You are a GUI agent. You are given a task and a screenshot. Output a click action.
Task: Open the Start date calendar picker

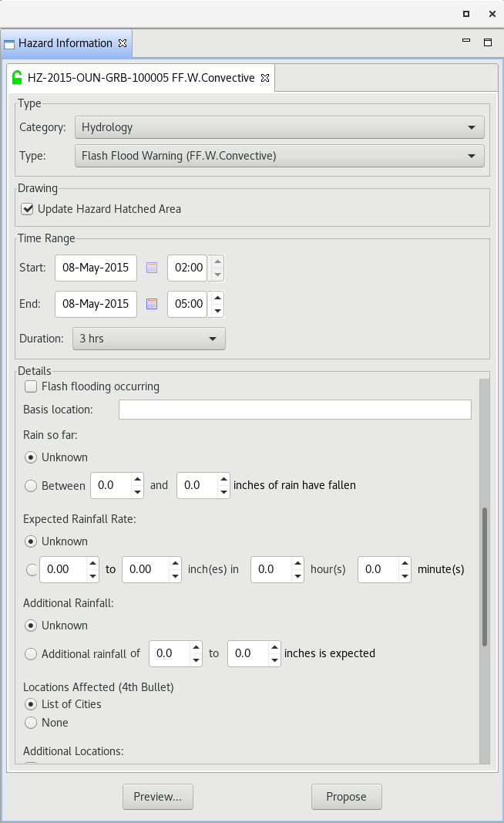[152, 268]
